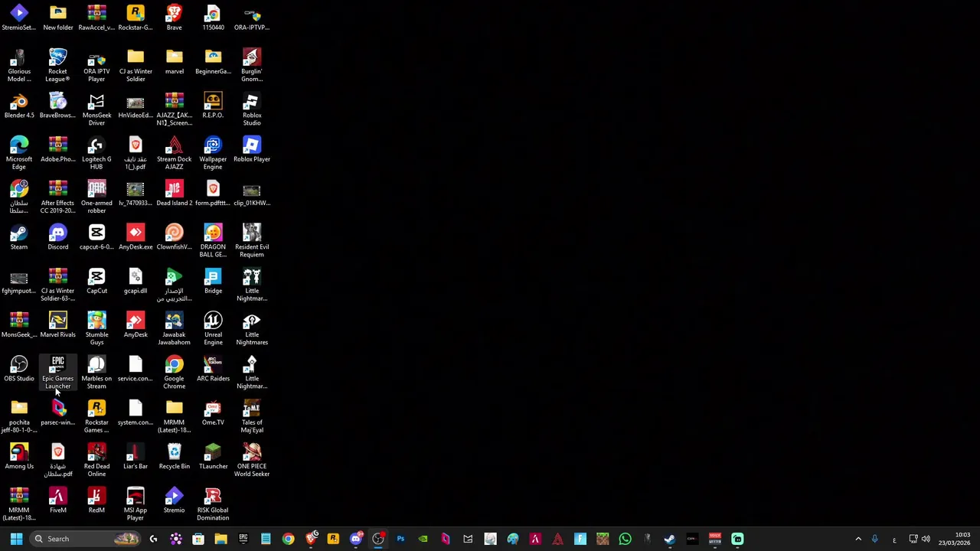Open the Stumble Guys shortcut
The height and width of the screenshot is (551, 980).
pos(96,328)
